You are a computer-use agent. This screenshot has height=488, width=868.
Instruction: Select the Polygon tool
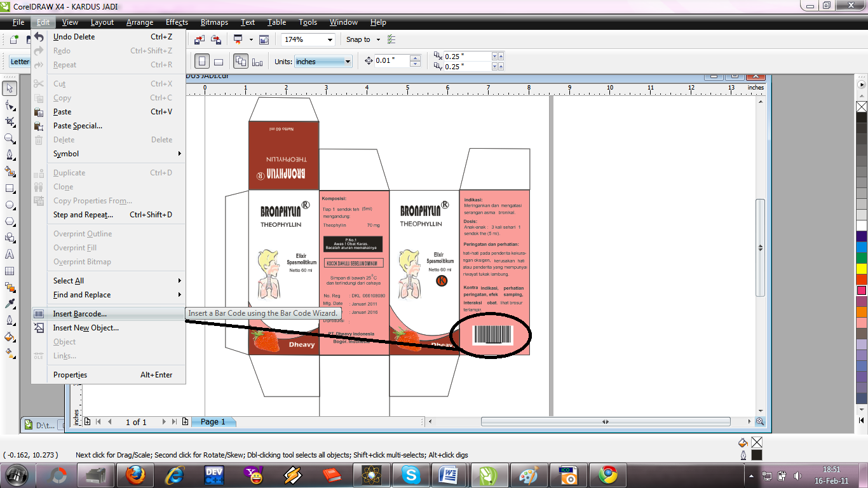pyautogui.click(x=10, y=221)
